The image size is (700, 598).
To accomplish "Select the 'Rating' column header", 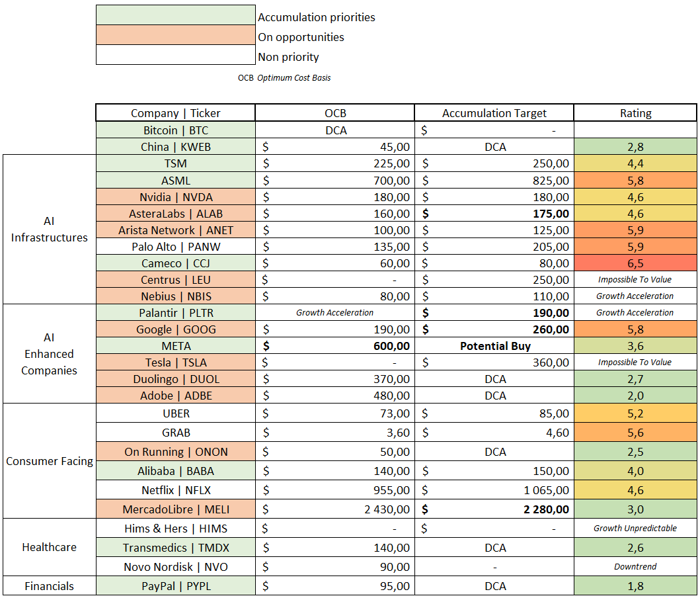I will coord(635,113).
